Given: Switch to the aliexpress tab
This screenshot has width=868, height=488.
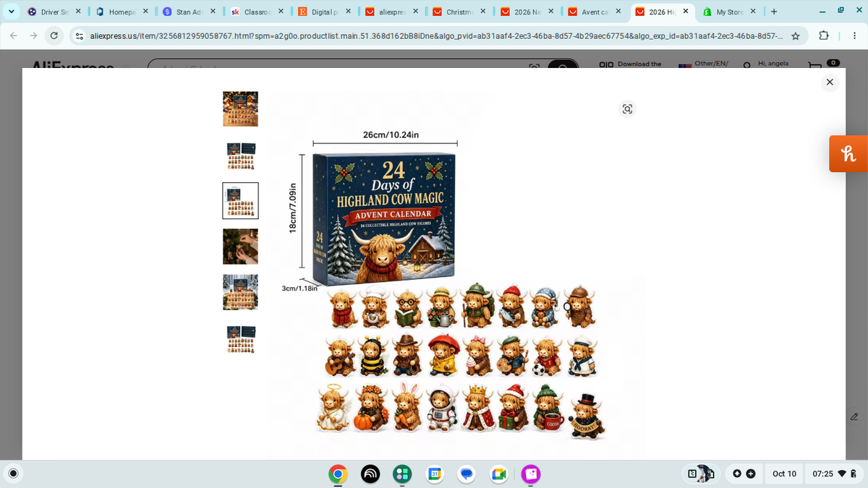Looking at the screenshot, I should click(x=391, y=12).
